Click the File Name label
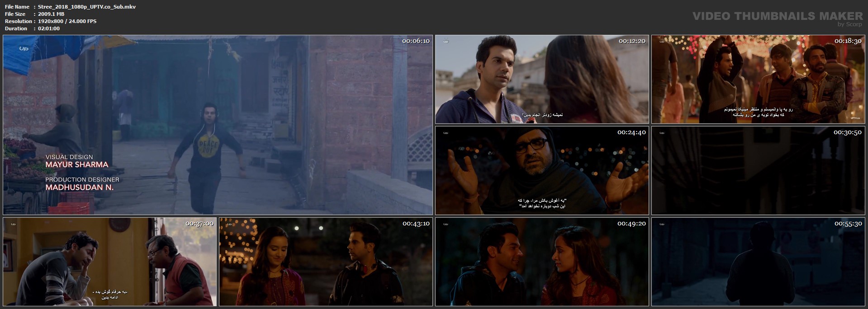Image resolution: width=868 pixels, height=309 pixels. (x=17, y=7)
